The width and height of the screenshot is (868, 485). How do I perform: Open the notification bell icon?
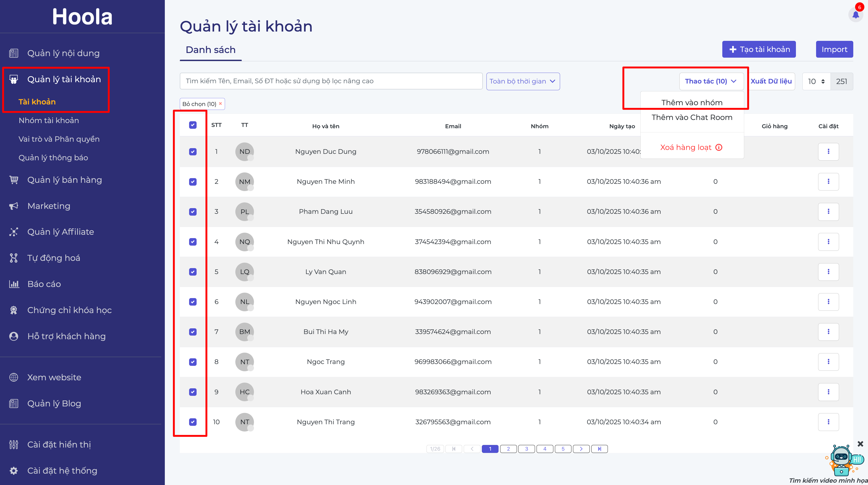click(856, 14)
